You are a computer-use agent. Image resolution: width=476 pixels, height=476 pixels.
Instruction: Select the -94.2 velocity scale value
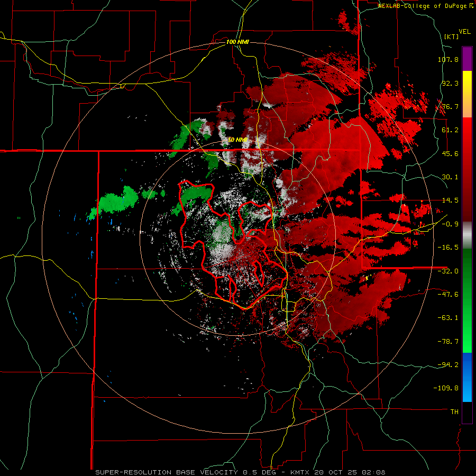(x=448, y=365)
